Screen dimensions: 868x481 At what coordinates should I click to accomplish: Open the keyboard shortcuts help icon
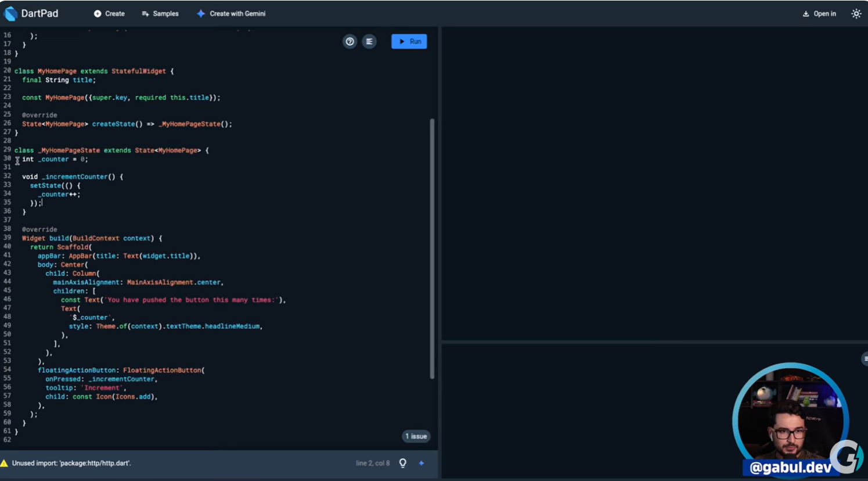(x=350, y=41)
